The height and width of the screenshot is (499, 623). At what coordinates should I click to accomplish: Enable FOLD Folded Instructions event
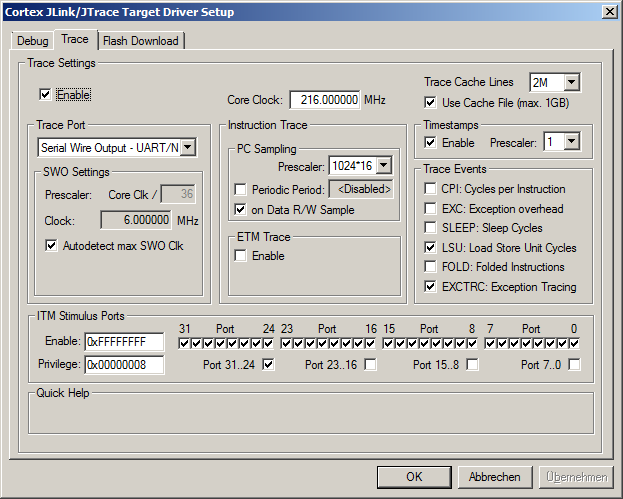[x=430, y=267]
